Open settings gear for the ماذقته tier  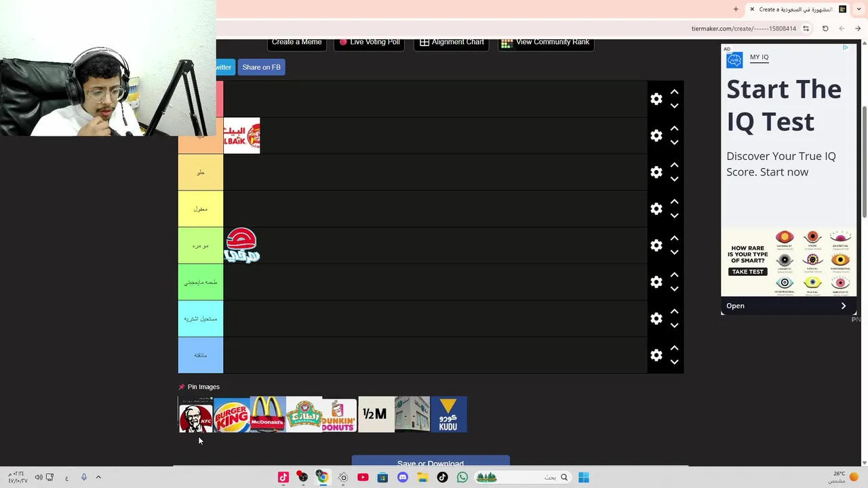coord(656,355)
